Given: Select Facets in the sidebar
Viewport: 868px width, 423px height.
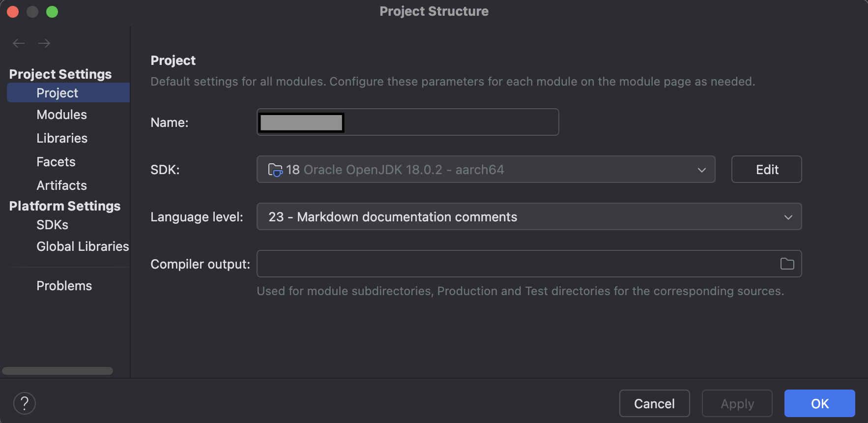Looking at the screenshot, I should (x=56, y=161).
